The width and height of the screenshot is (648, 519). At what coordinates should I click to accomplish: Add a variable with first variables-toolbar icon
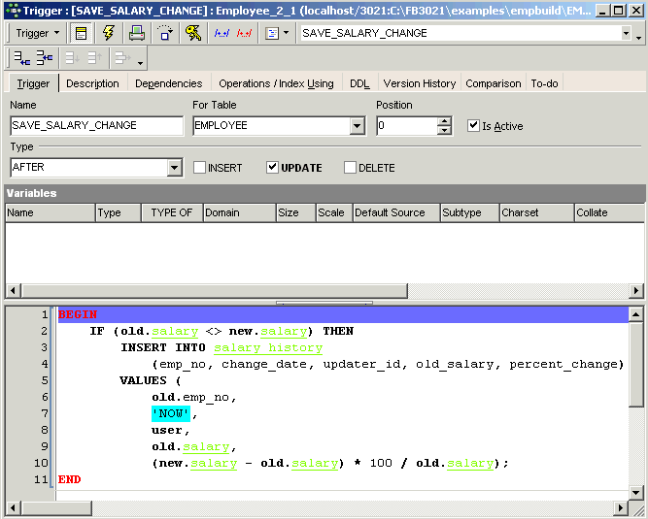pyautogui.click(x=21, y=58)
